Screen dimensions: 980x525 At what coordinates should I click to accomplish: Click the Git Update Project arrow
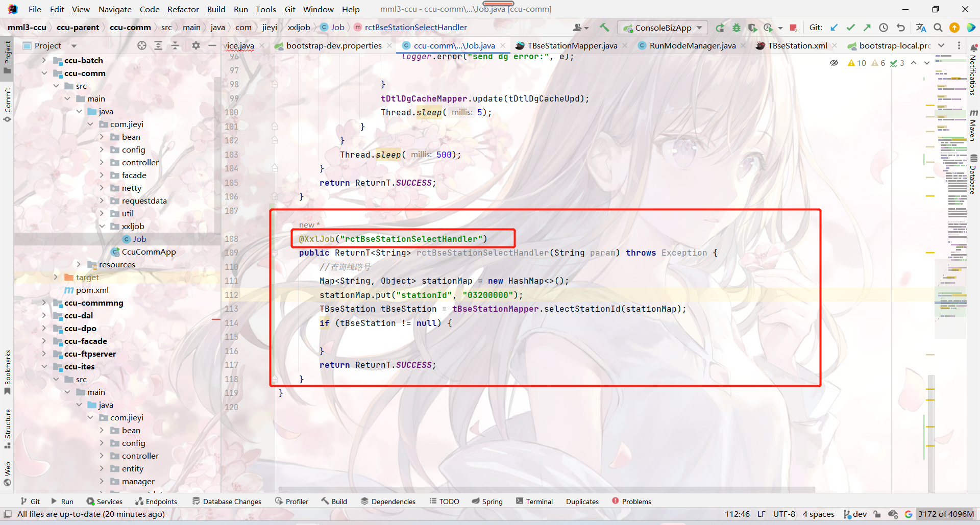click(834, 28)
